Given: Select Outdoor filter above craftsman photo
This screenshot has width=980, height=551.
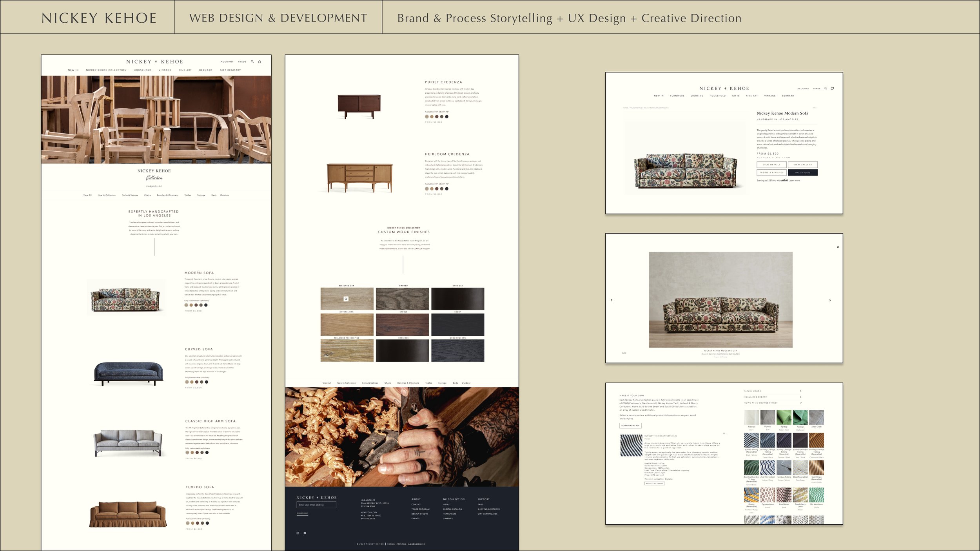Looking at the screenshot, I should 466,383.
